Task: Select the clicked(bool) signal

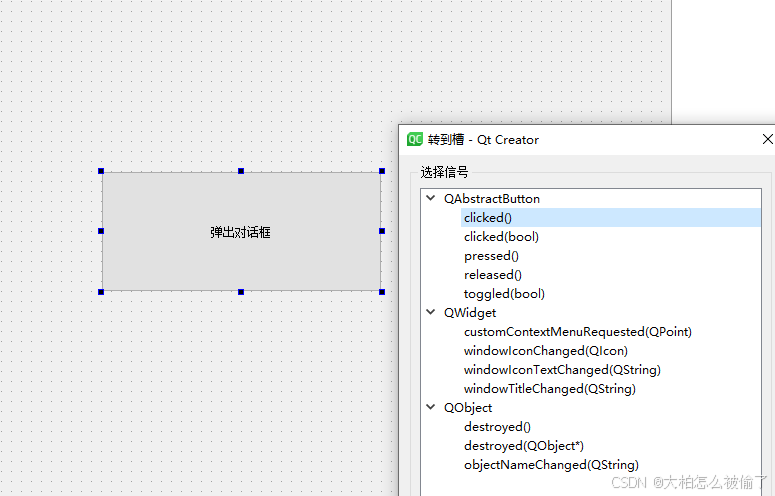Action: (x=501, y=237)
